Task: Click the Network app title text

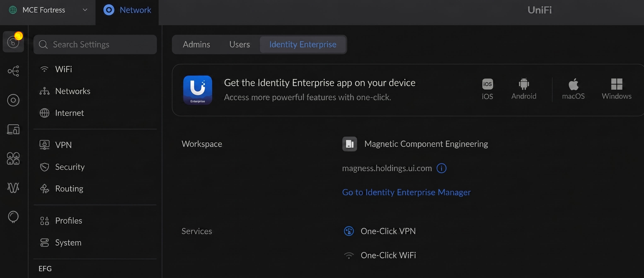Action: (x=135, y=10)
